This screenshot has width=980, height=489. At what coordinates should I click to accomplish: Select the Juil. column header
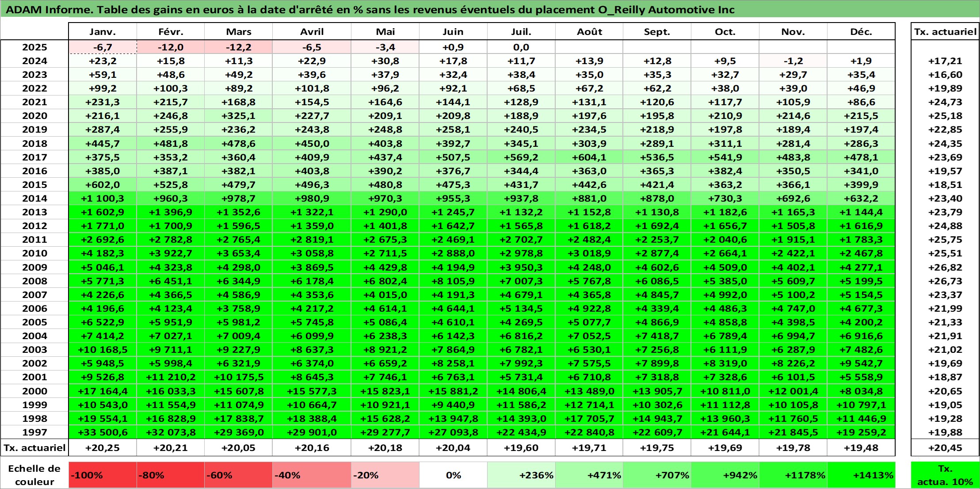pyautogui.click(x=521, y=31)
